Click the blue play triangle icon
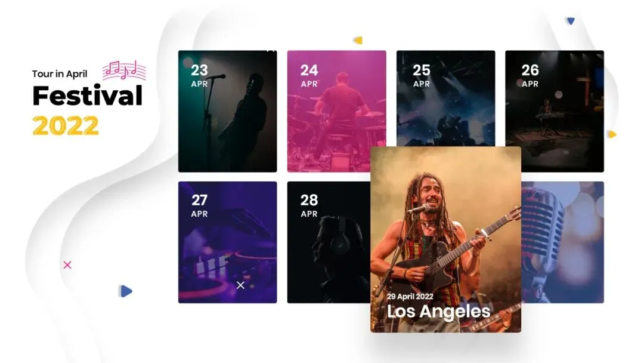 point(126,291)
